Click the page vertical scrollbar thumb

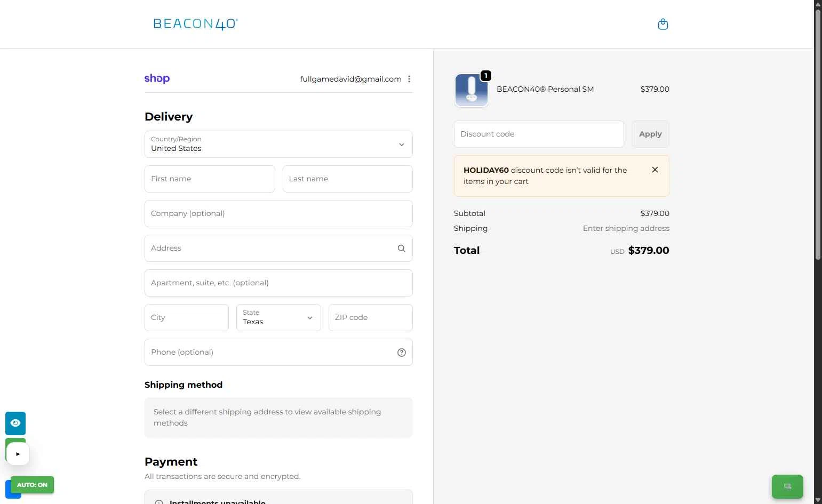click(x=818, y=134)
